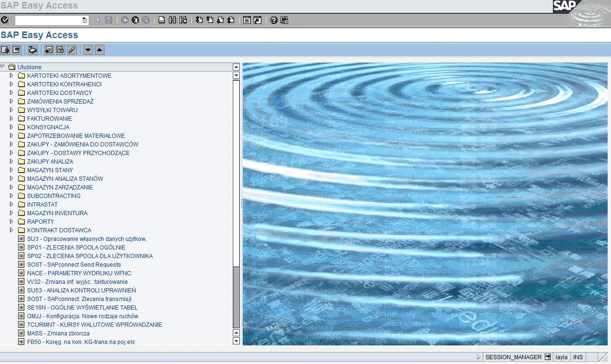Open the Customize Local Layout icon
This screenshot has height=364, width=611.
point(284,20)
